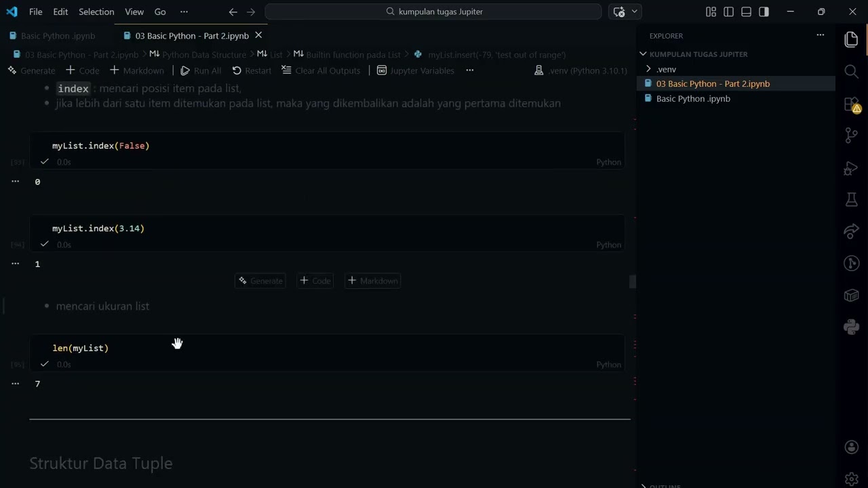
Task: Open Jupyter Variables panel
Action: click(415, 70)
